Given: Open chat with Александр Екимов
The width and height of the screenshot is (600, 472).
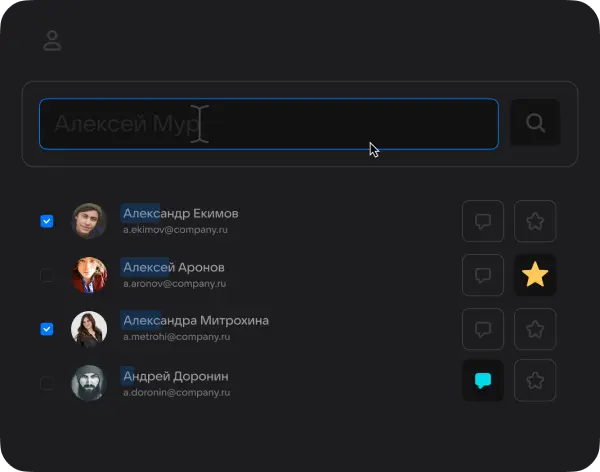Looking at the screenshot, I should (x=483, y=221).
